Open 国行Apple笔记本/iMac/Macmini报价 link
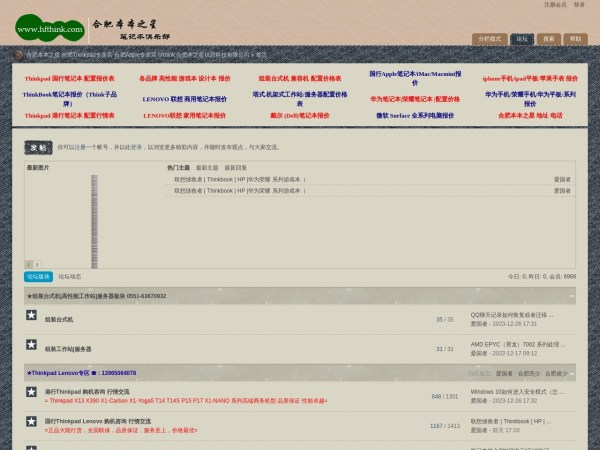Viewport: 600px width, 450px height. pos(415,78)
